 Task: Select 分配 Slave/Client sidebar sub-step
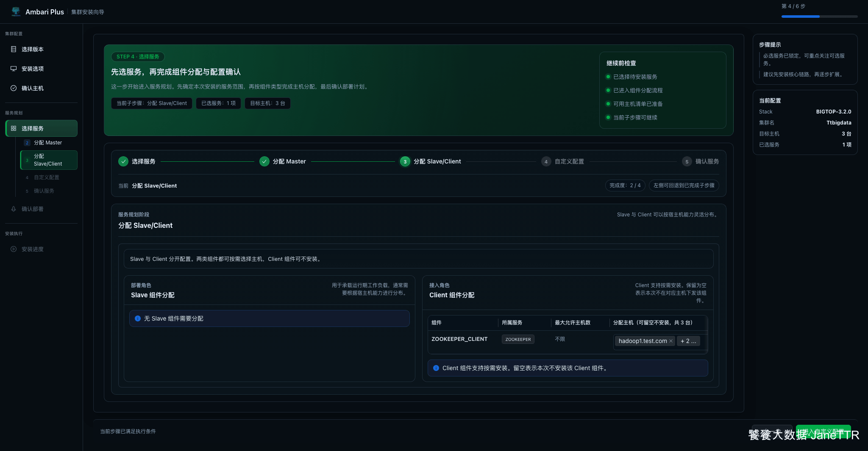tap(49, 160)
